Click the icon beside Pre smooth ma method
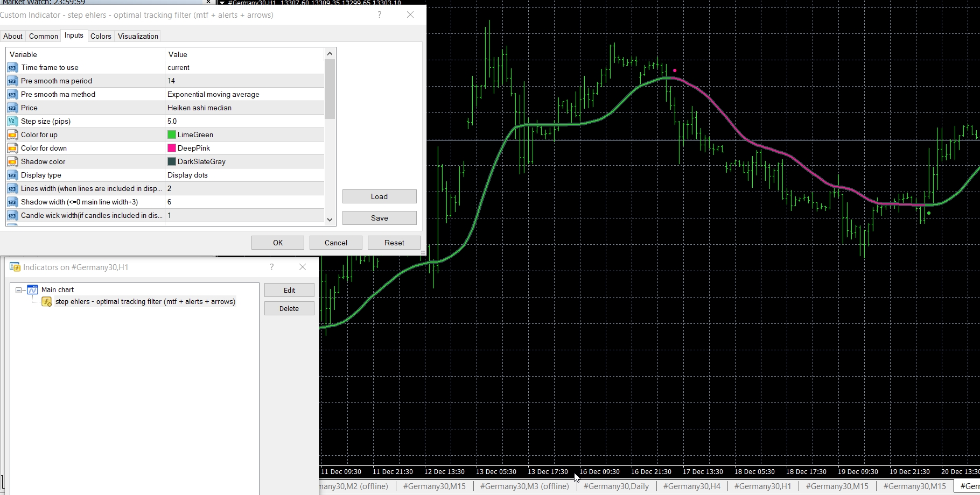The image size is (980, 495). pyautogui.click(x=12, y=95)
